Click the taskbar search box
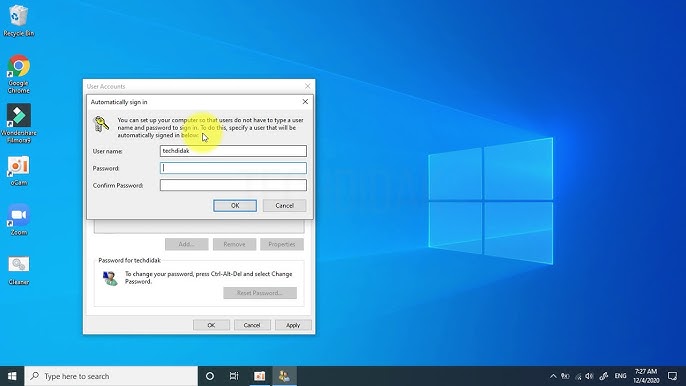This screenshot has width=686, height=386. click(x=111, y=376)
